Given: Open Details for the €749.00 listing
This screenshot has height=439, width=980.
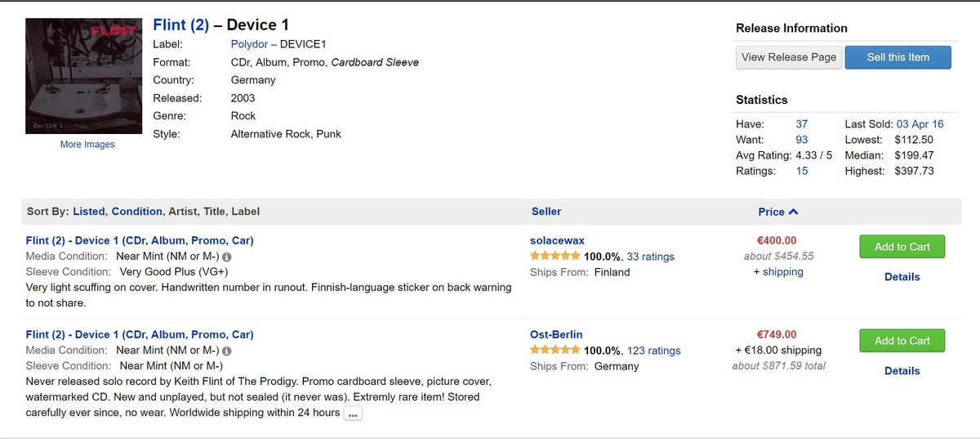Looking at the screenshot, I should [x=902, y=371].
